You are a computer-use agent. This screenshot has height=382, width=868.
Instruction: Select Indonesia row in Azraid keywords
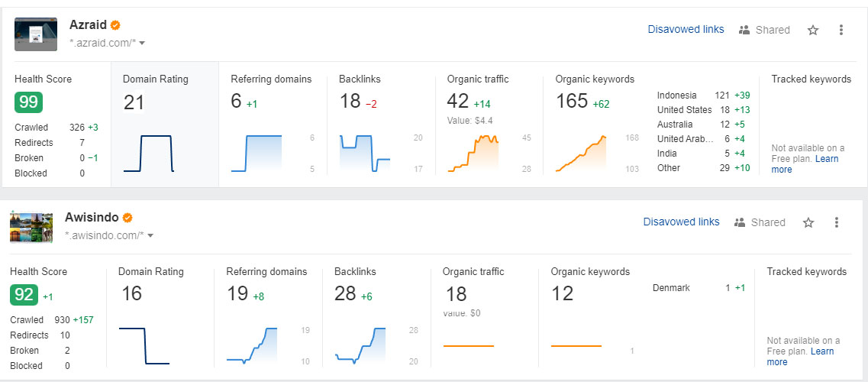[x=704, y=95]
